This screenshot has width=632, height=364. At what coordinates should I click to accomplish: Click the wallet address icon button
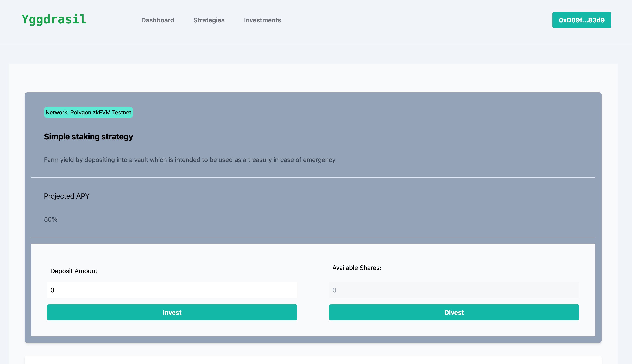coord(581,20)
